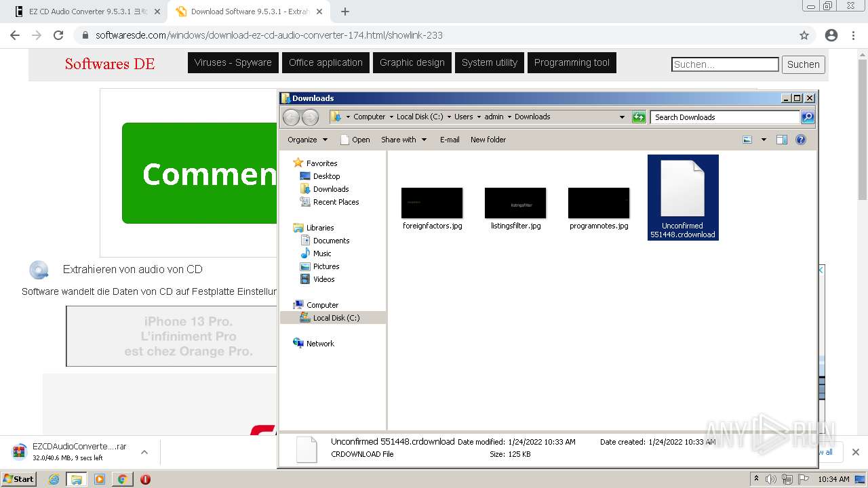Open the Organize menu
This screenshot has height=488, width=868.
(x=307, y=140)
